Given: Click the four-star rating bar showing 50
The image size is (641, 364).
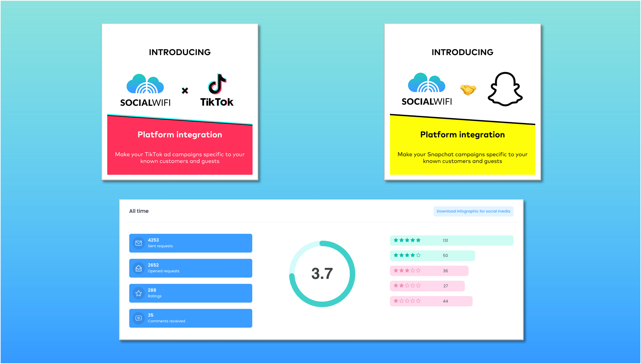Looking at the screenshot, I should click(x=432, y=255).
